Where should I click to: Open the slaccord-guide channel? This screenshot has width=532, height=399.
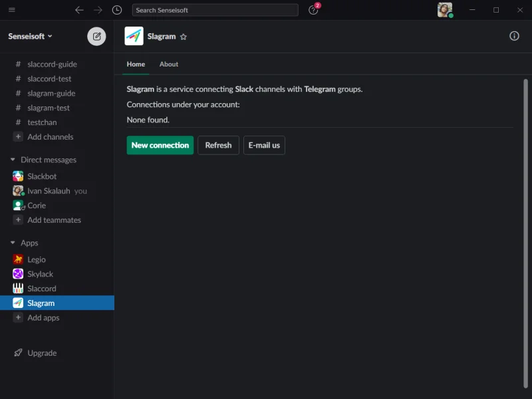(57, 64)
